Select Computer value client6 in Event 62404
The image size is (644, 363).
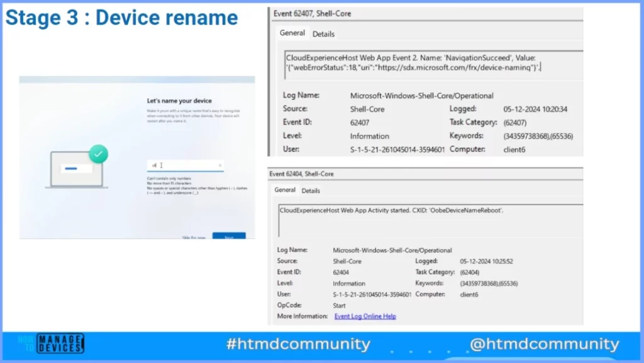469,294
